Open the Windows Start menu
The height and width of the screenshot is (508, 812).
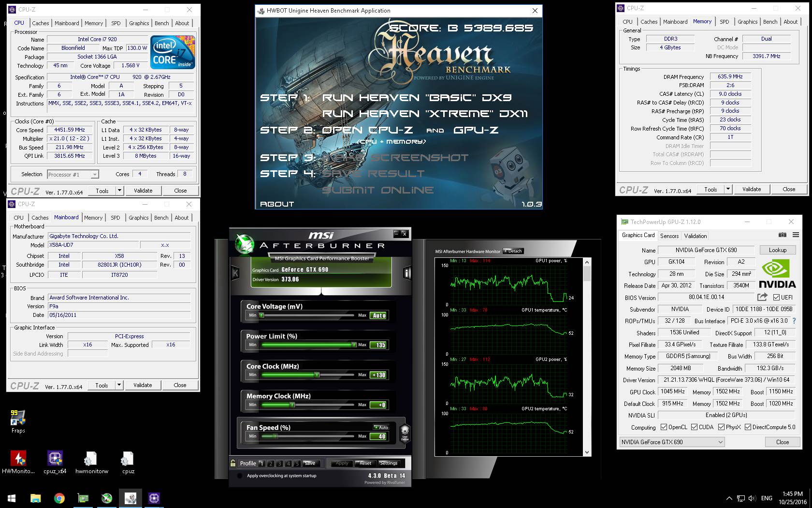(12, 498)
